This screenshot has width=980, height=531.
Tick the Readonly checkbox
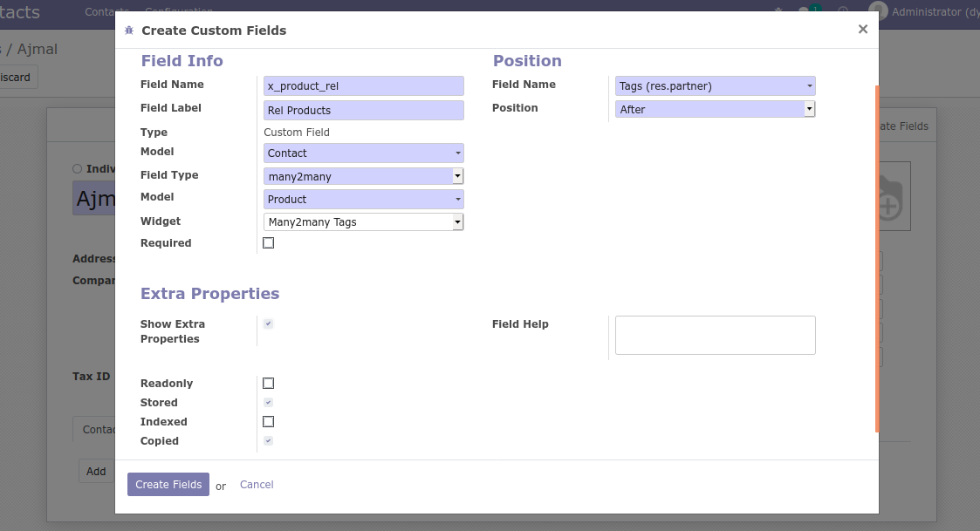[268, 384]
